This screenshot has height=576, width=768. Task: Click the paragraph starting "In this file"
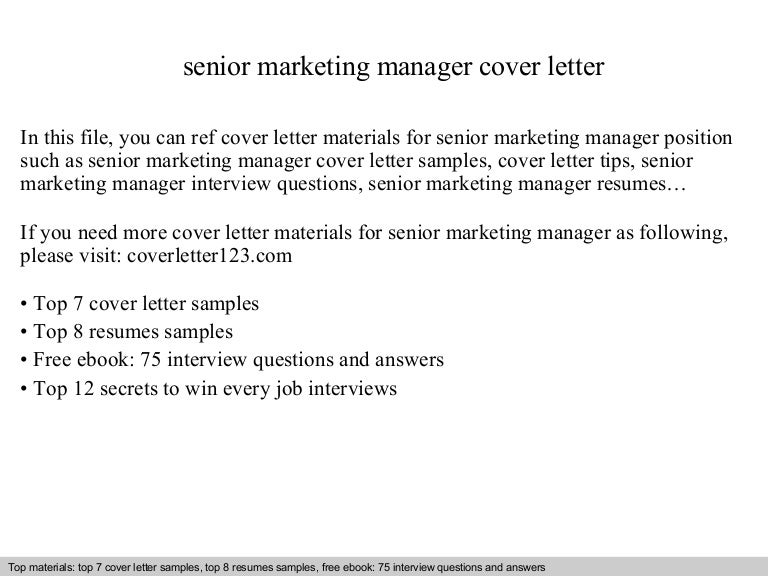(x=376, y=163)
